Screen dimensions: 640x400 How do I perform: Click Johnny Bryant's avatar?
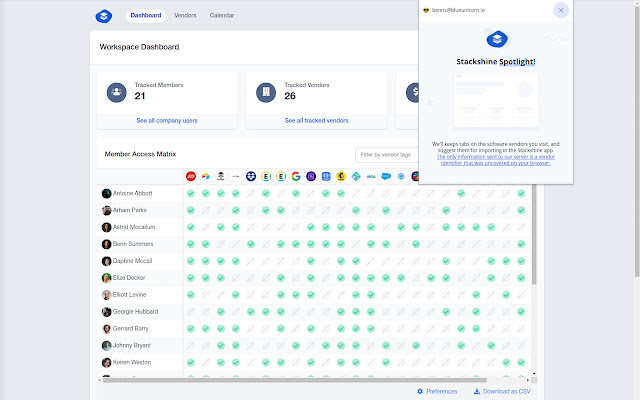tap(106, 346)
